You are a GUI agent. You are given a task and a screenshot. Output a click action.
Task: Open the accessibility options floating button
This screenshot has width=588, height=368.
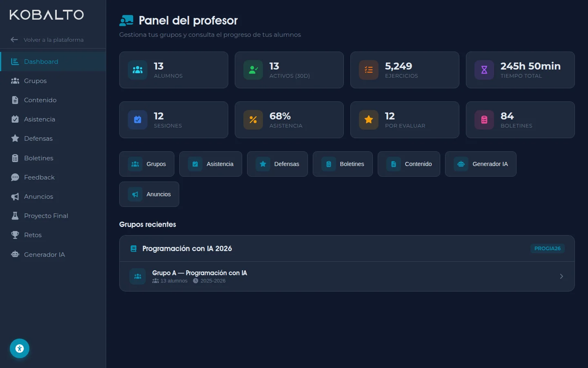pos(20,348)
